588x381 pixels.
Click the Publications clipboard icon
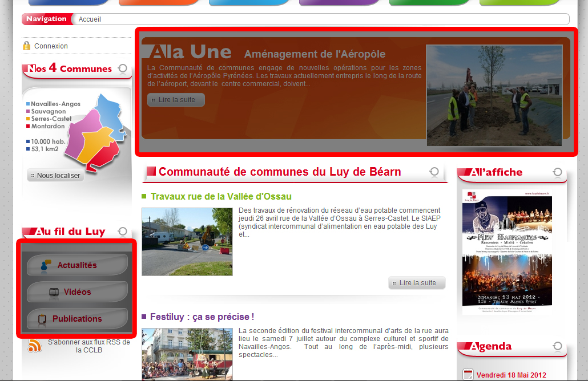[x=42, y=319]
